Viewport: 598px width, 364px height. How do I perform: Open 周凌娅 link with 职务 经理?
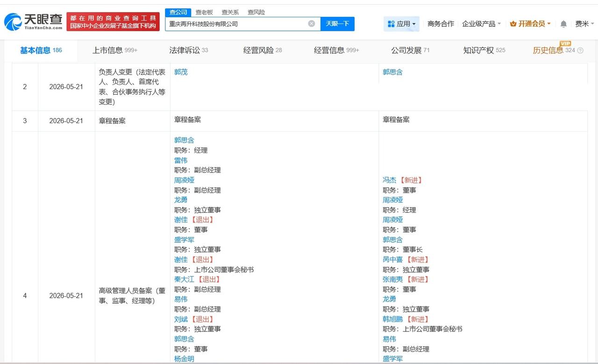(392, 200)
